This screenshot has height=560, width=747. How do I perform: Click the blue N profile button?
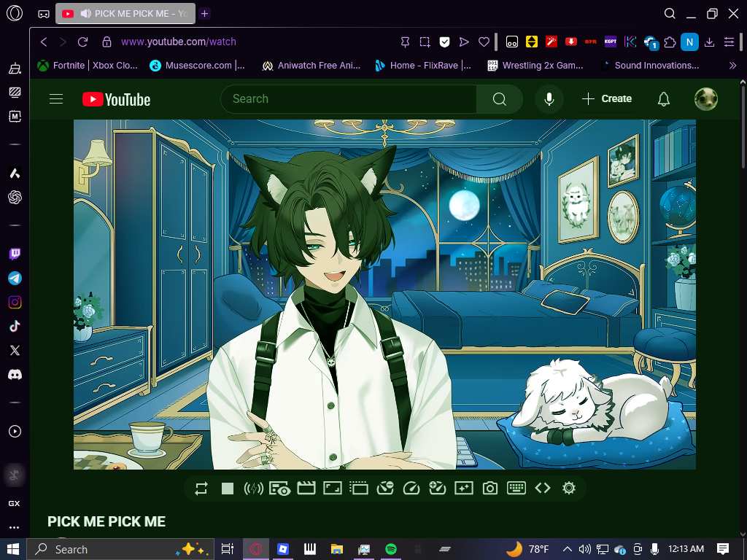coord(689,42)
